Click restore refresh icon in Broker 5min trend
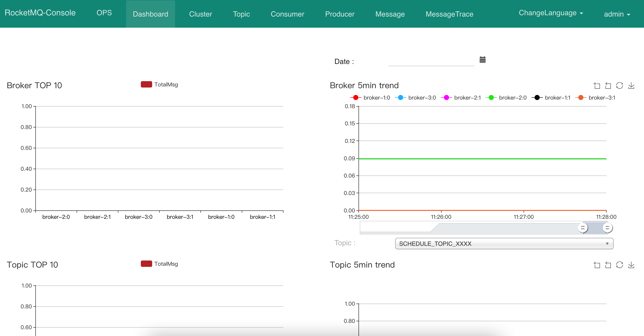644x336 pixels. pyautogui.click(x=620, y=85)
